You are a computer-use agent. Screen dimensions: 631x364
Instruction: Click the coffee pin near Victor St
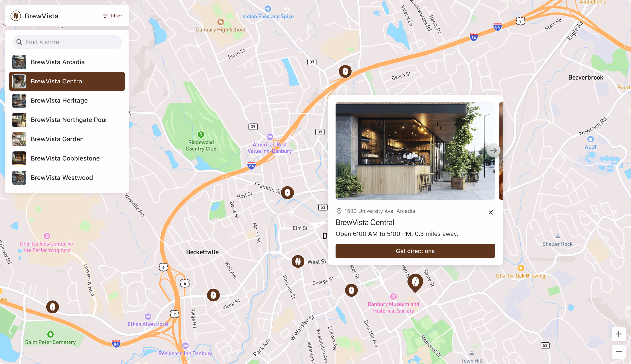[x=213, y=295]
